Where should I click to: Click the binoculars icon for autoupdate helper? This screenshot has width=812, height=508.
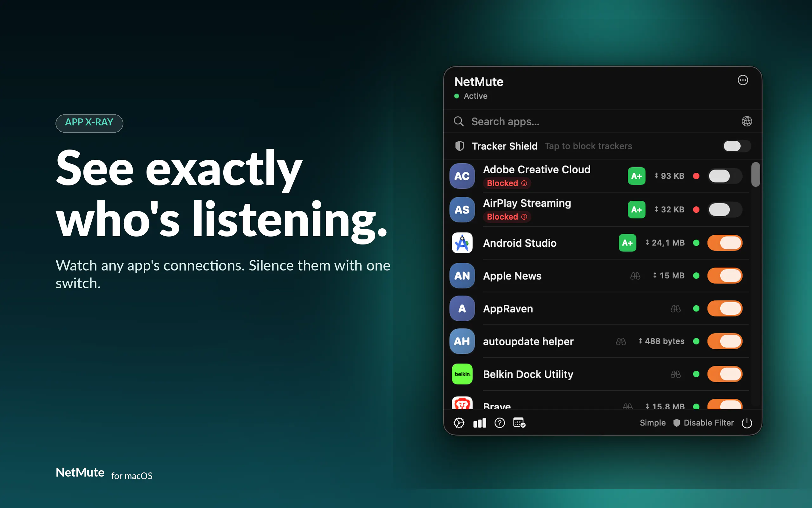[x=621, y=341]
